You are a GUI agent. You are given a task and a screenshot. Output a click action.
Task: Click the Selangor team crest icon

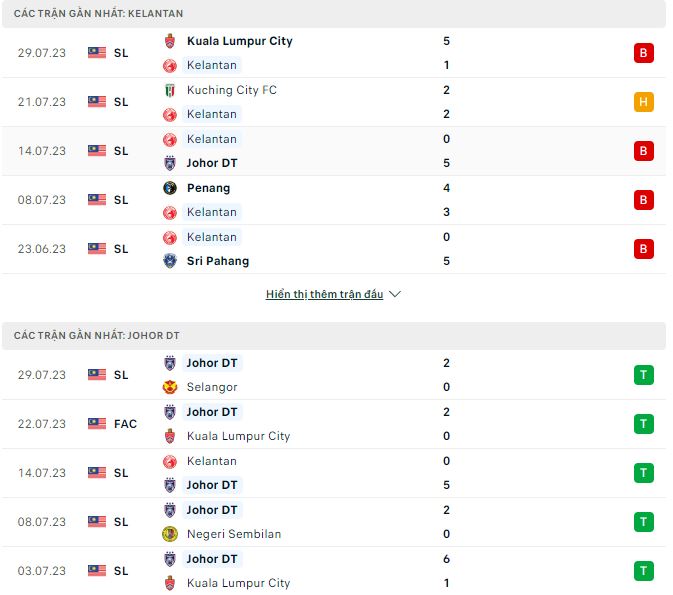[170, 387]
